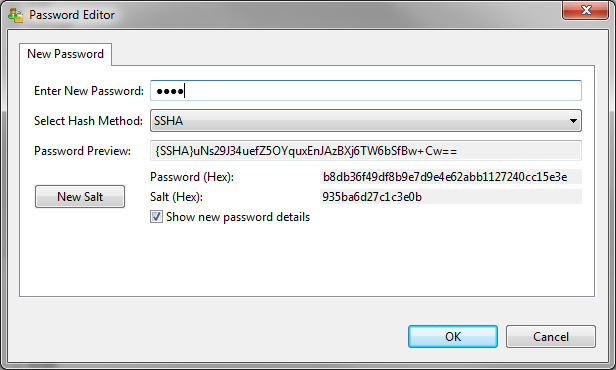Click the SSHA value in hash method combo

(x=169, y=121)
